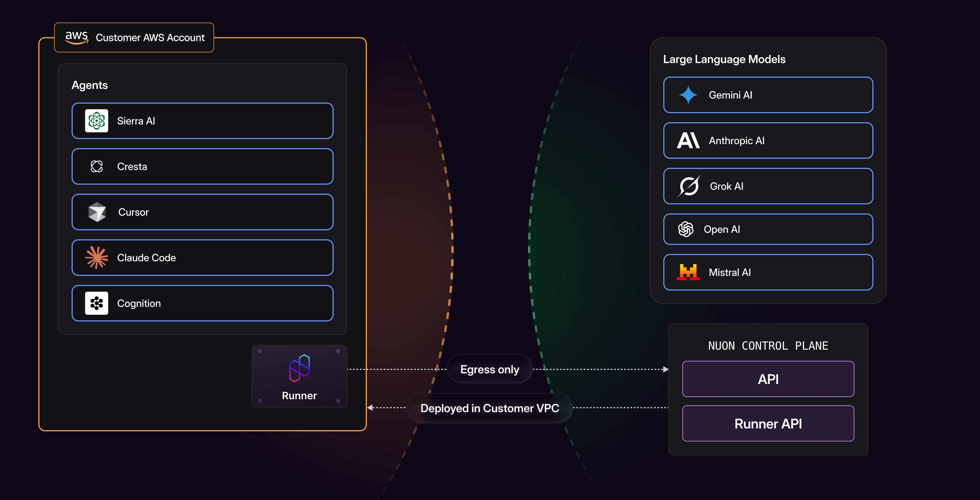Click the Sierra AI green flower icon
This screenshot has width=980, height=500.
point(96,121)
